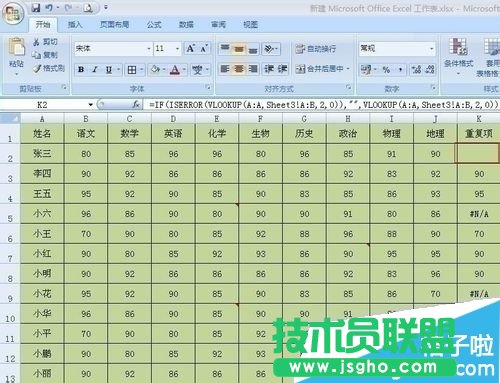The height and width of the screenshot is (383, 500).
Task: Open the Number dialog launcher (数字)
Action: [x=433, y=88]
